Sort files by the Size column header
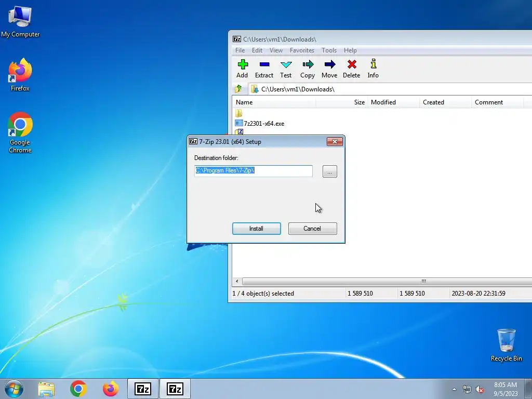532x399 pixels. 342,102
